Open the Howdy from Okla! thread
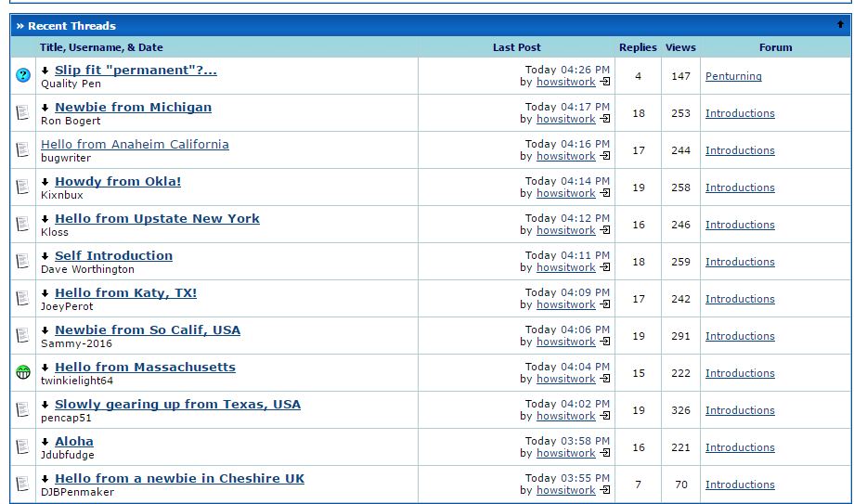Screen dimensions: 854x504 118,181
